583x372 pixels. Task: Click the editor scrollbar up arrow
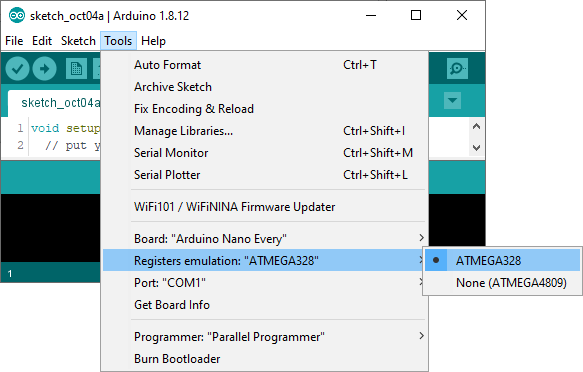coord(476,127)
